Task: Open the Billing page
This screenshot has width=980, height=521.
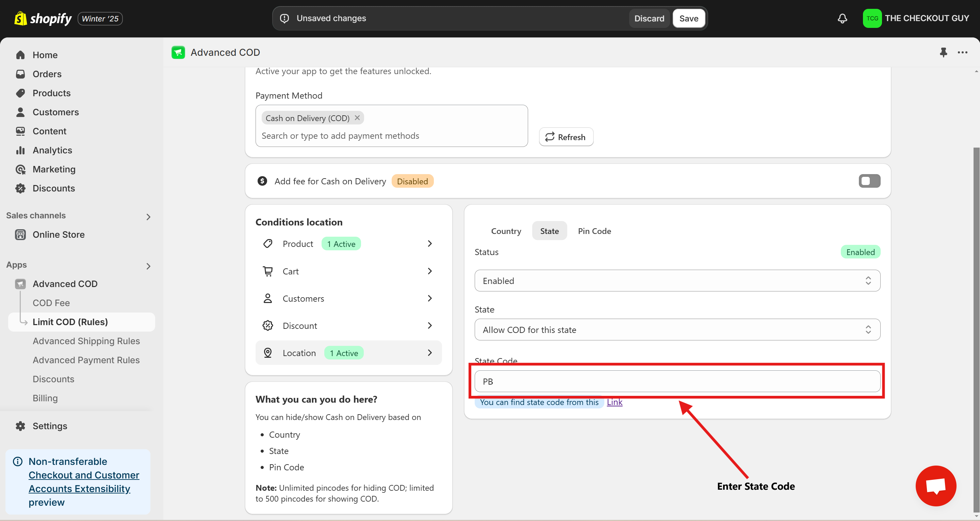Action: point(45,398)
